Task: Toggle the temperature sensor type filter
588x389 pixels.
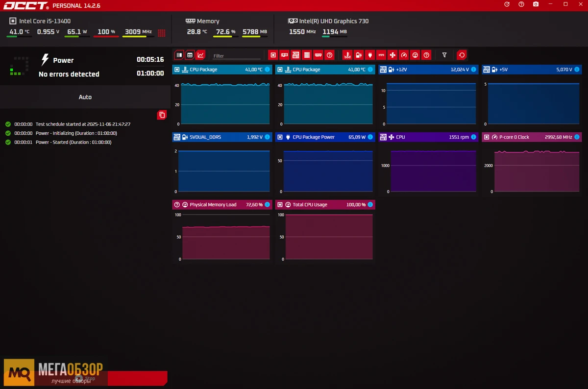Action: coord(347,55)
